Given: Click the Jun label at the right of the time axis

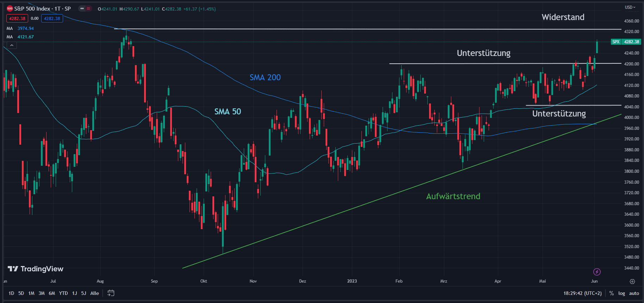Looking at the screenshot, I should 594,281.
